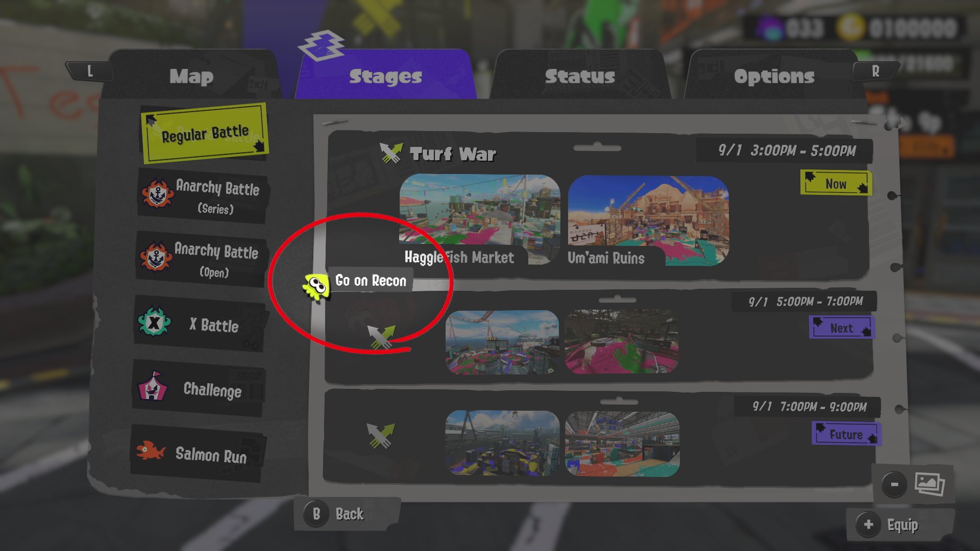This screenshot has height=551, width=980.
Task: Select the Anarchy Battle (Open) anchor icon
Action: (x=156, y=256)
